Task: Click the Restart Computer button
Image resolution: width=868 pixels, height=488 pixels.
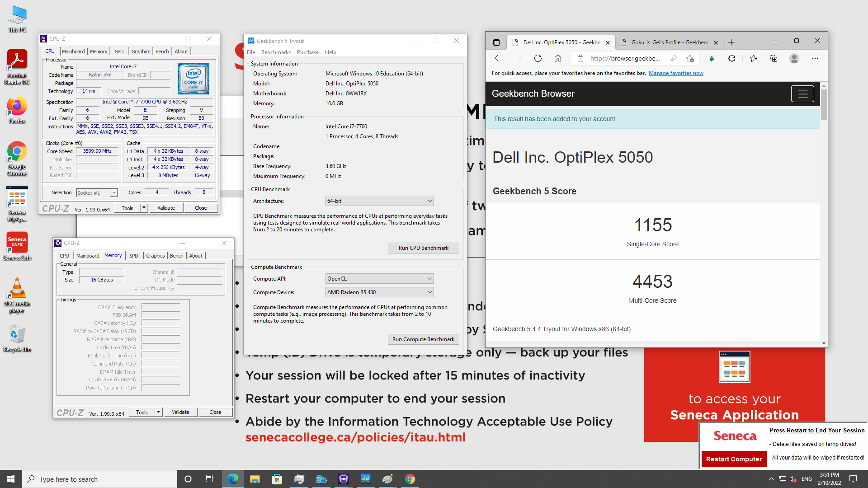Action: click(x=734, y=459)
